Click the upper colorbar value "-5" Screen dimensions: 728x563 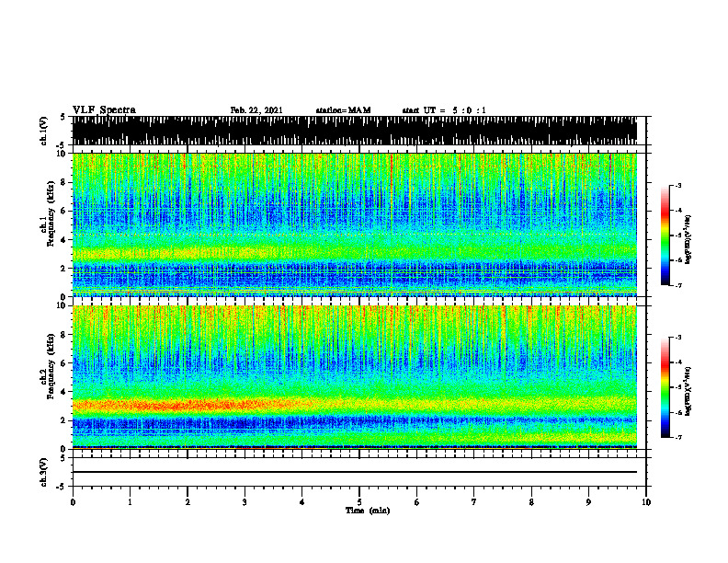(678, 236)
